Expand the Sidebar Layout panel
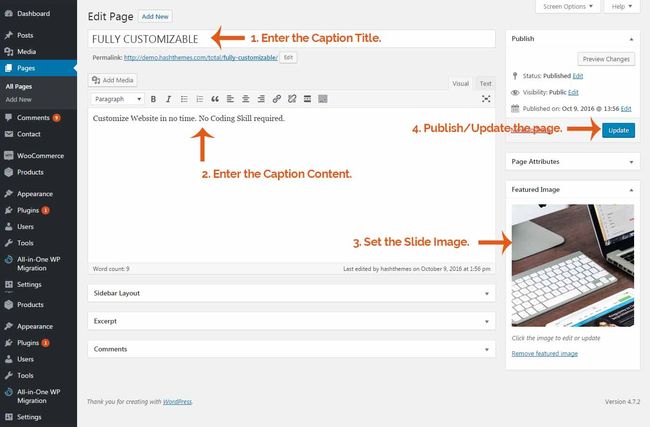This screenshot has width=650, height=427. click(x=291, y=293)
